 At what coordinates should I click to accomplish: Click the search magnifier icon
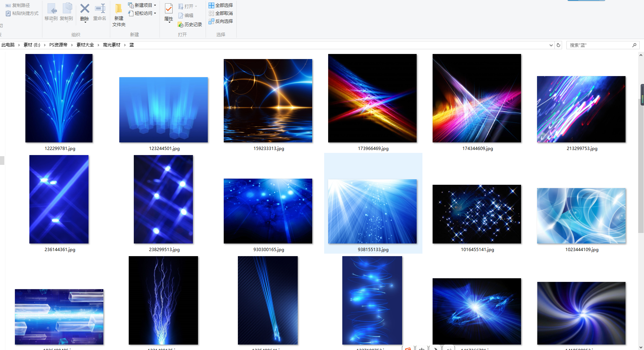pyautogui.click(x=634, y=45)
